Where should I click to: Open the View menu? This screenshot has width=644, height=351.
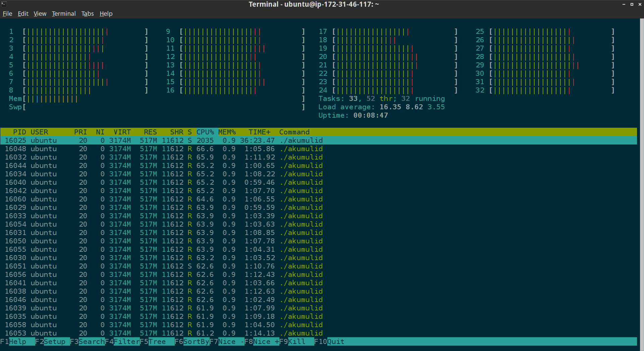pyautogui.click(x=40, y=14)
